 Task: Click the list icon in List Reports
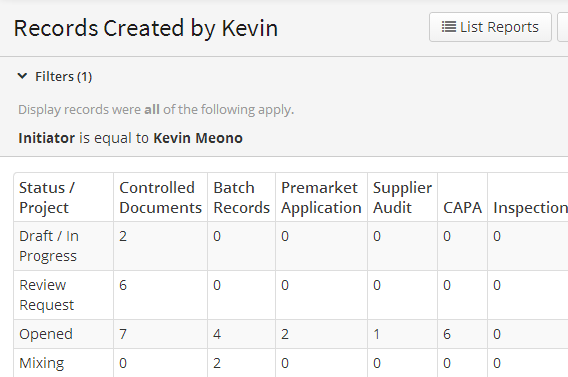click(x=448, y=27)
